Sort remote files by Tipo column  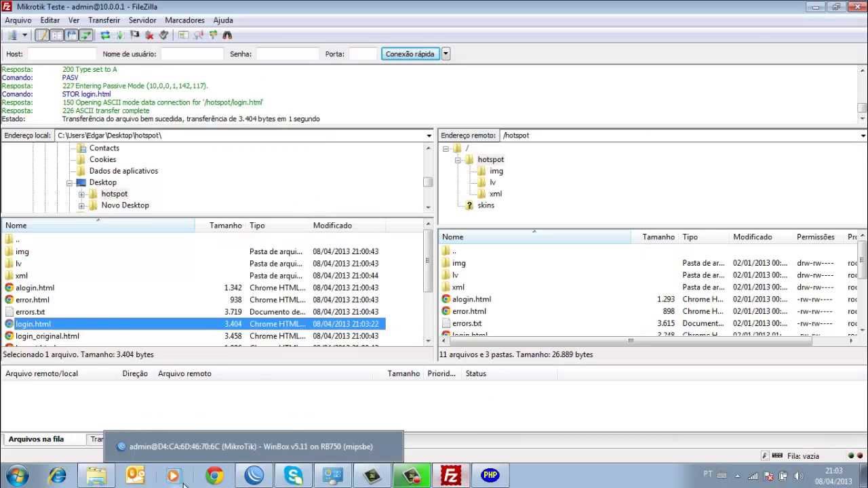[x=704, y=237]
